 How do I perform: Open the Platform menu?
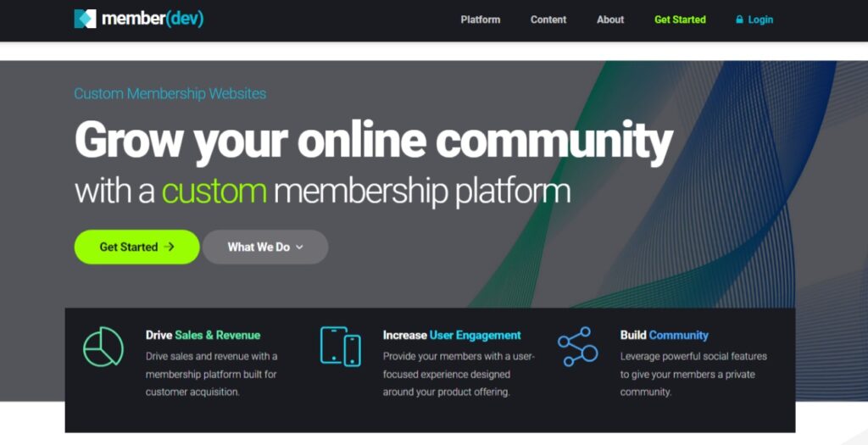480,19
